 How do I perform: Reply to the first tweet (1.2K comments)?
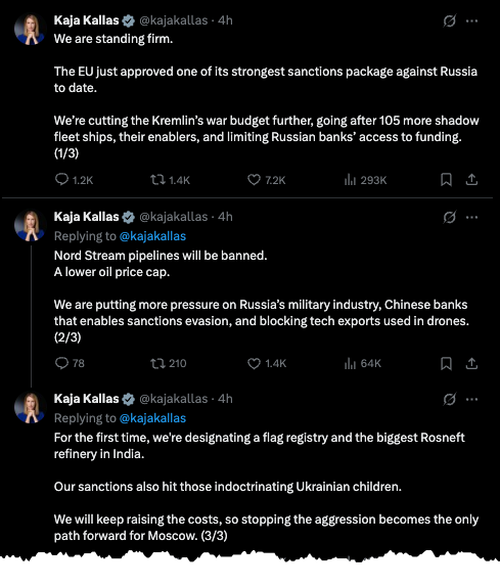point(74,180)
